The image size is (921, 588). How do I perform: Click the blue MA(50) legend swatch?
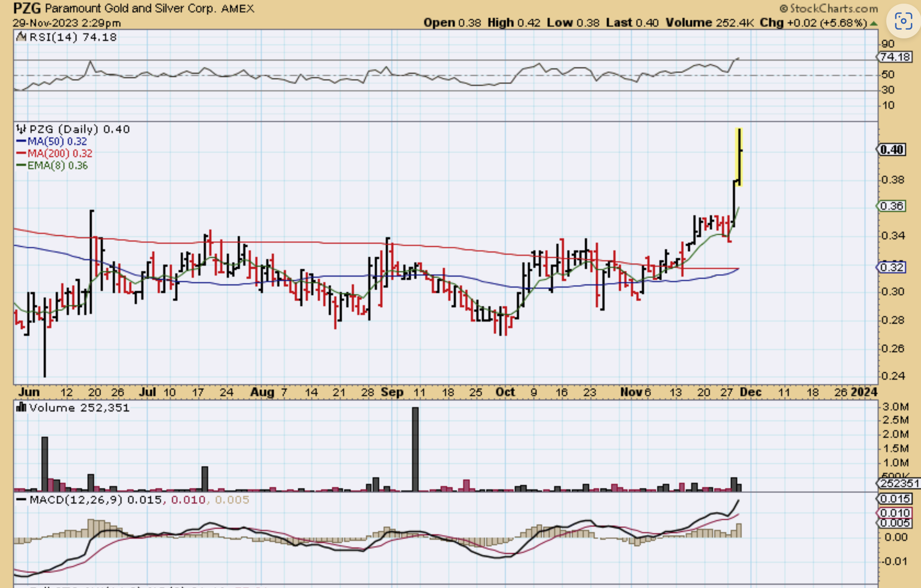coord(21,141)
